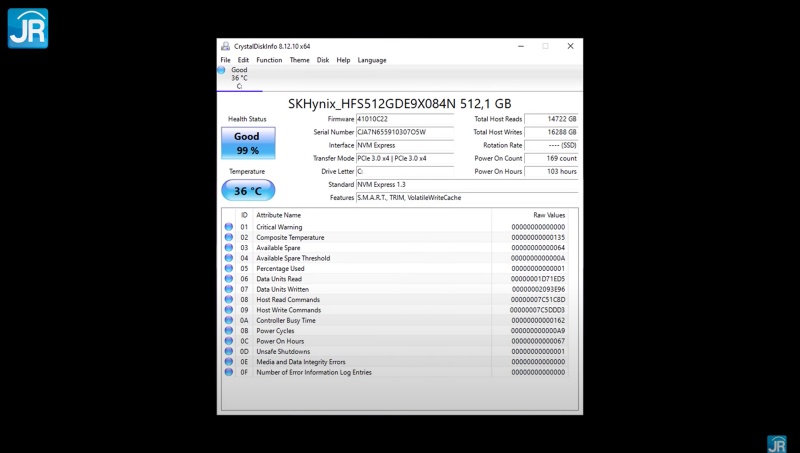Viewport: 800px width, 453px height.
Task: Open the Theme menu
Action: [x=299, y=60]
